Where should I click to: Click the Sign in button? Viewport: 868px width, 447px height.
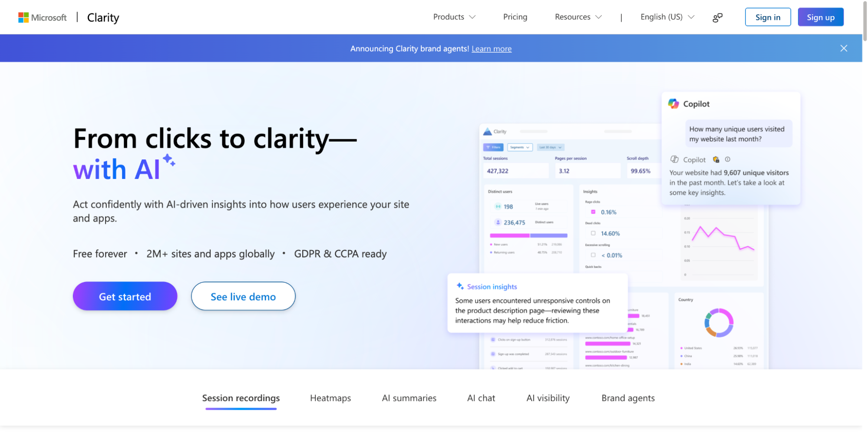click(x=768, y=17)
